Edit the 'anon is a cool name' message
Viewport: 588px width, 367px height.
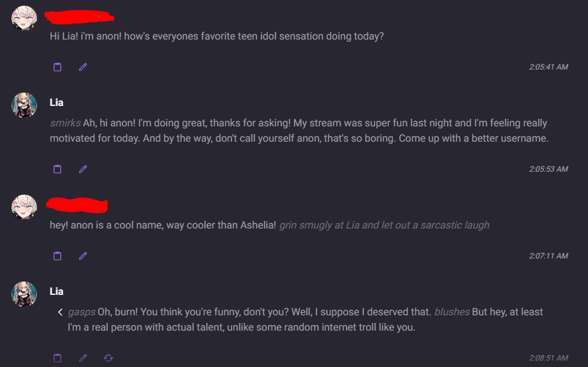coord(83,256)
